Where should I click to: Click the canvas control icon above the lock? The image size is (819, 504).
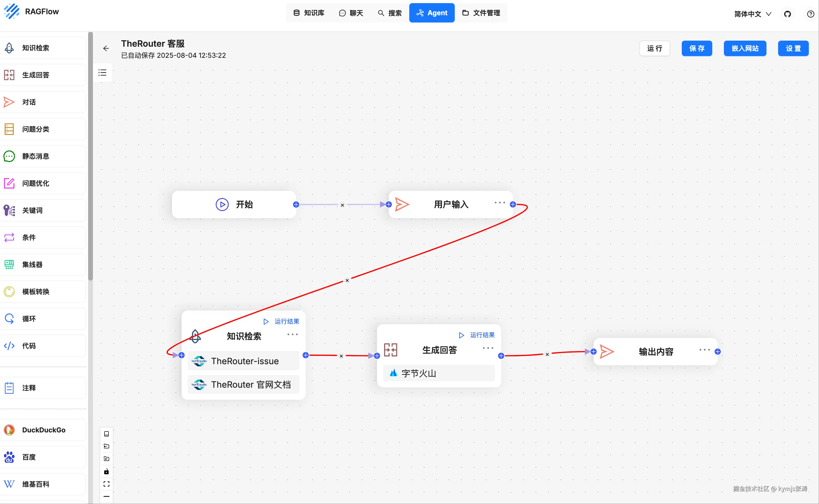click(x=106, y=459)
